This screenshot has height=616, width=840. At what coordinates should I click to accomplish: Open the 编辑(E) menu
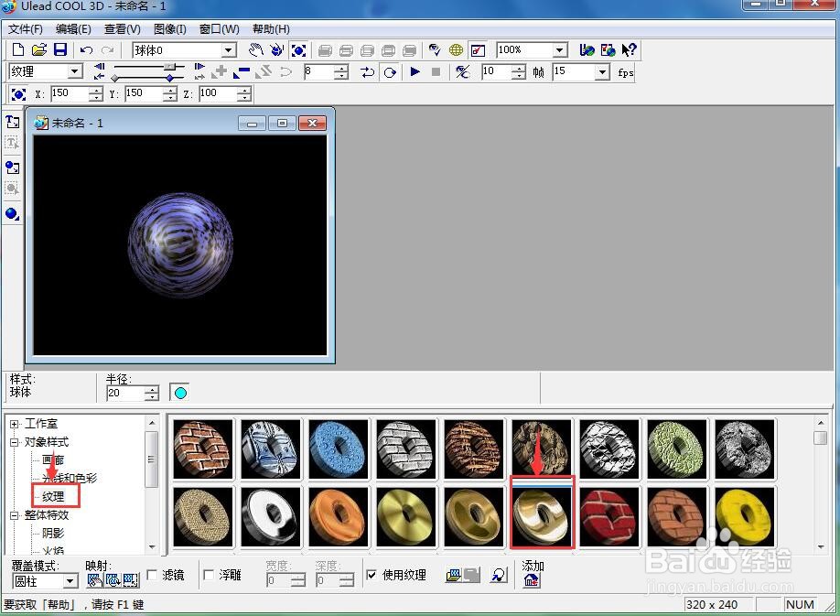(73, 29)
